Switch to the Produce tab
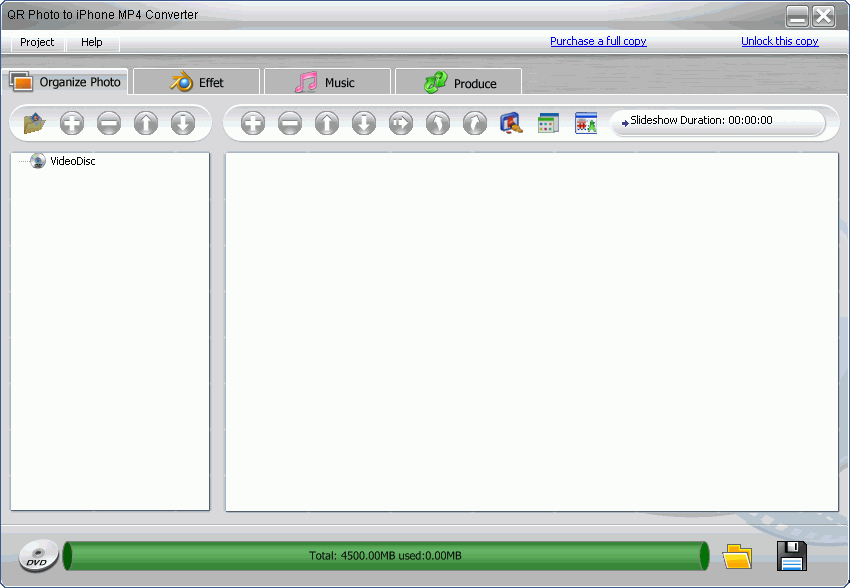 tap(458, 82)
